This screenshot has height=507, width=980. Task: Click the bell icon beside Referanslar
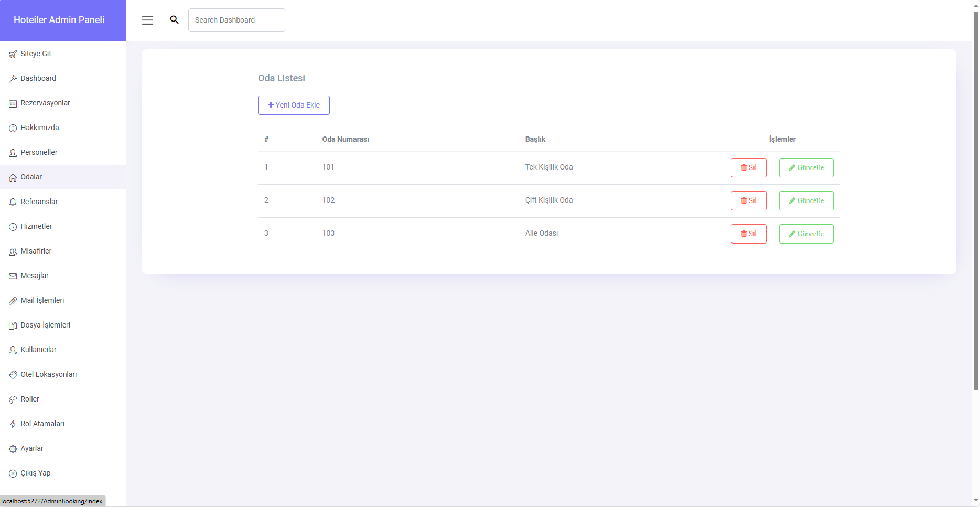pos(13,202)
